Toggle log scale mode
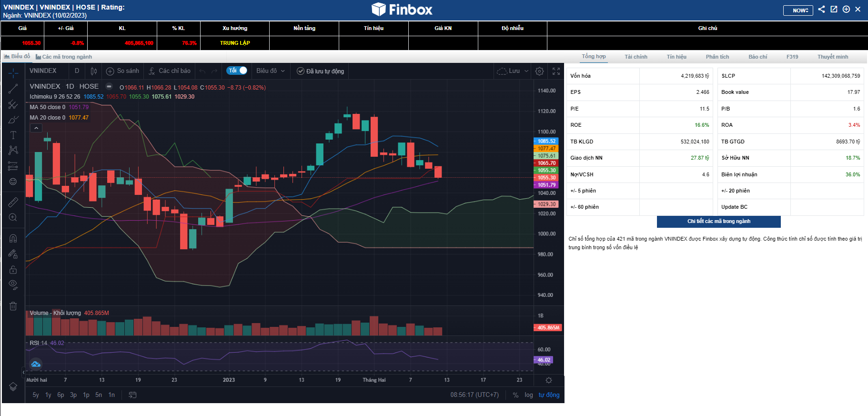The width and height of the screenshot is (868, 416). (x=529, y=395)
